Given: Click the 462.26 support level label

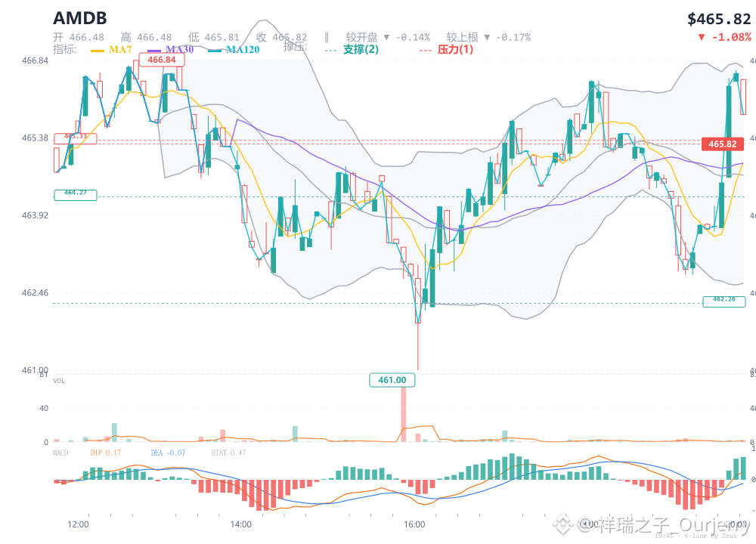Looking at the screenshot, I should (x=724, y=301).
